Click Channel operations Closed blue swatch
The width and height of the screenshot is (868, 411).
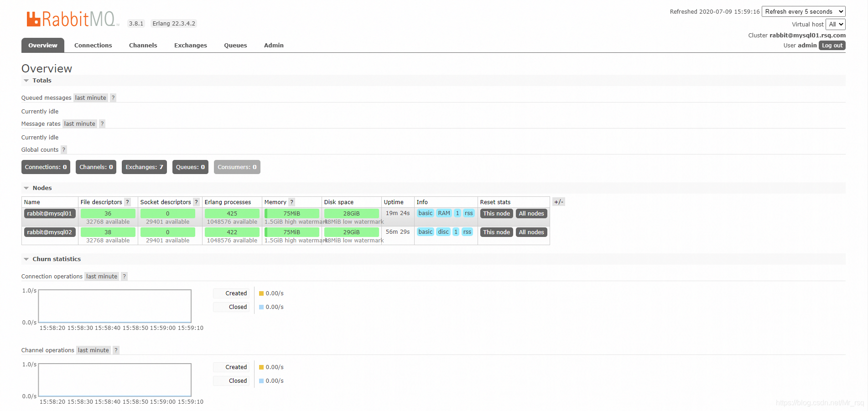[x=261, y=381]
